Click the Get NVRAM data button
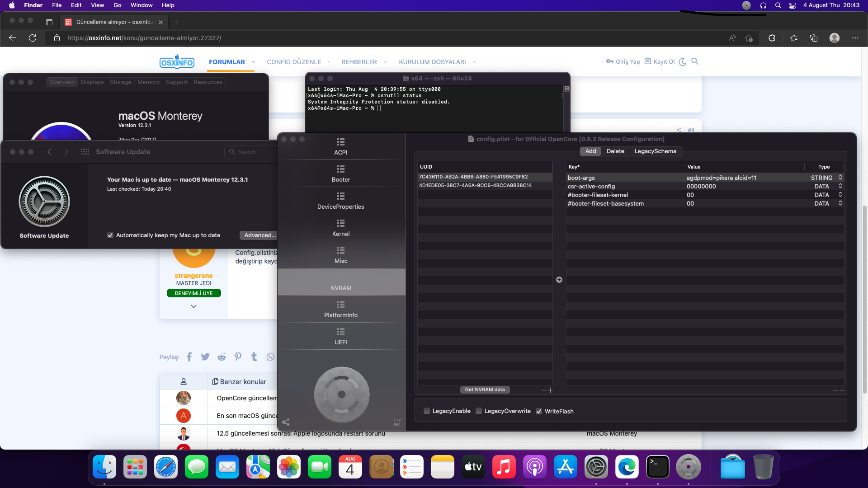This screenshot has height=488, width=868. coord(485,389)
